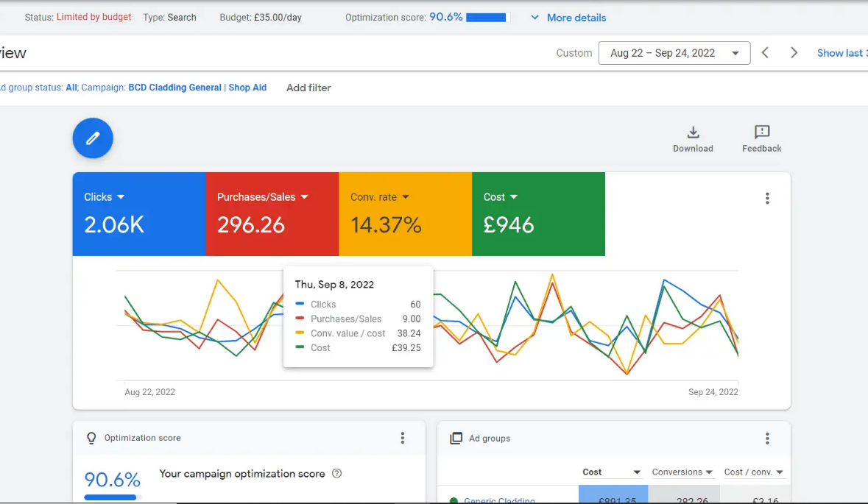Screen dimensions: 868x504
Task: Click the optimization score bar in header
Action: 486,18
